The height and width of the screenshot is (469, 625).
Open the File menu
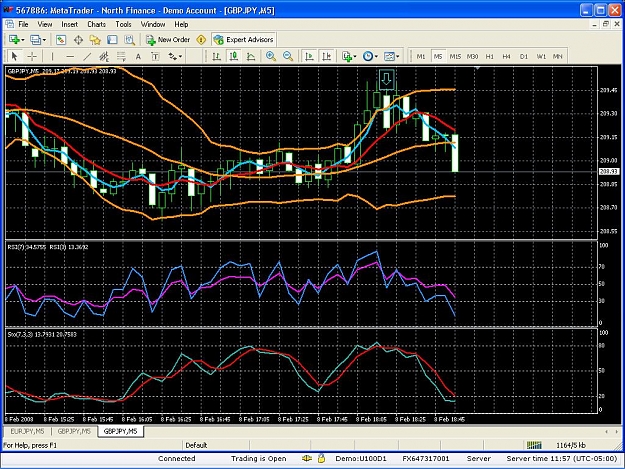24,24
